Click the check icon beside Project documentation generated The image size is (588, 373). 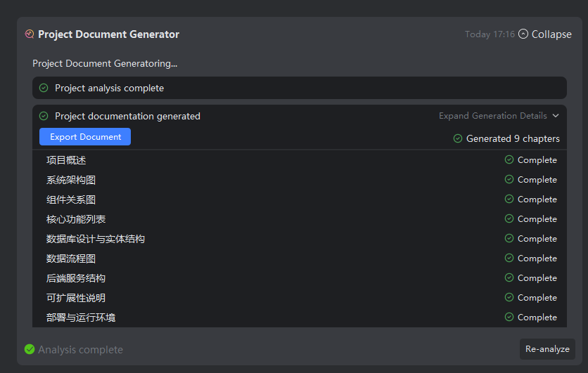[44, 116]
